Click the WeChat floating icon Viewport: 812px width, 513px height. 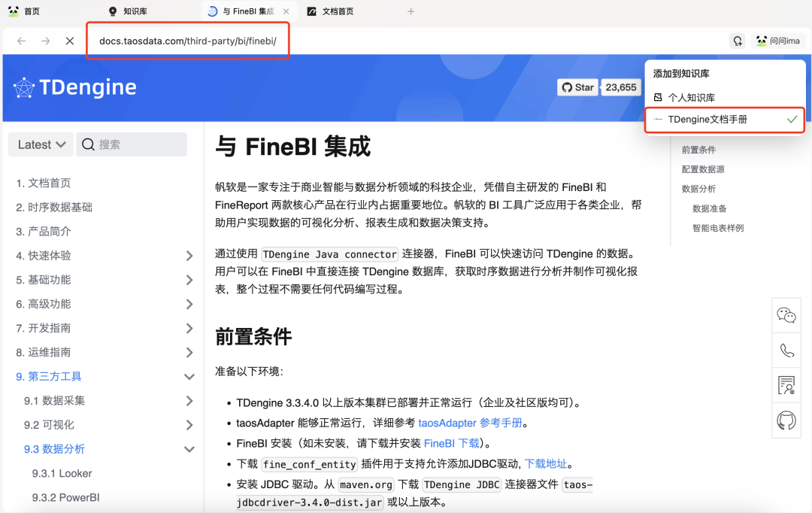pos(786,315)
